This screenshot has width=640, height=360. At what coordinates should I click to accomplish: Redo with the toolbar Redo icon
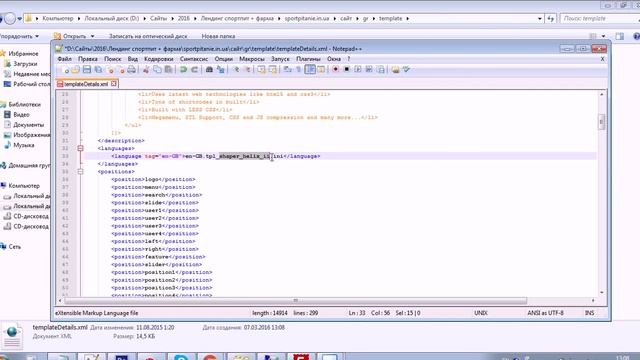195,70
